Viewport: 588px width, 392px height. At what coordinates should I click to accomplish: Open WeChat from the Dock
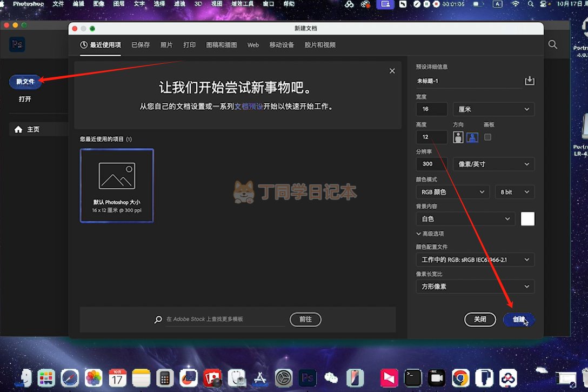point(331,377)
